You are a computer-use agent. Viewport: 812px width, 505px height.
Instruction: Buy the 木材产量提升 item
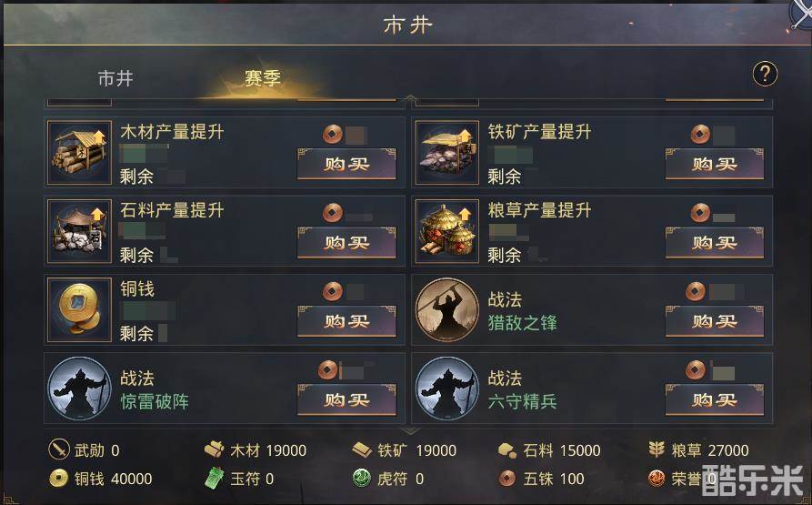coord(346,164)
